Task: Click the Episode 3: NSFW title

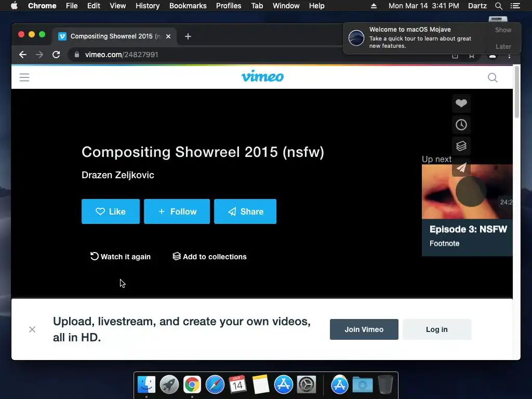Action: click(468, 229)
